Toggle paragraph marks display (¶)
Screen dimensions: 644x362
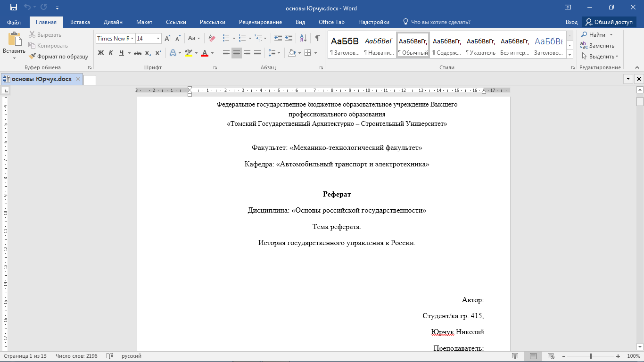coord(317,39)
